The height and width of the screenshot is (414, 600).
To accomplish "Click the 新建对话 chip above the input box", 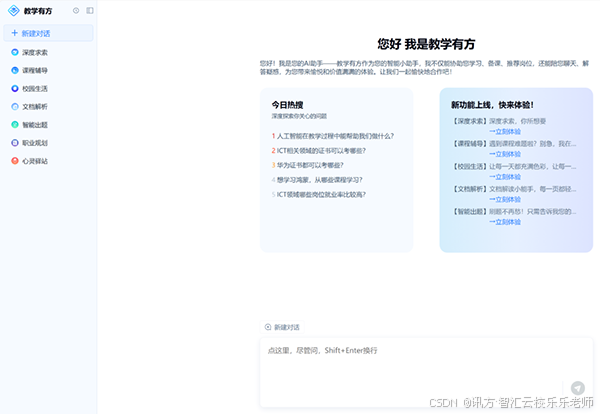I will pos(282,327).
